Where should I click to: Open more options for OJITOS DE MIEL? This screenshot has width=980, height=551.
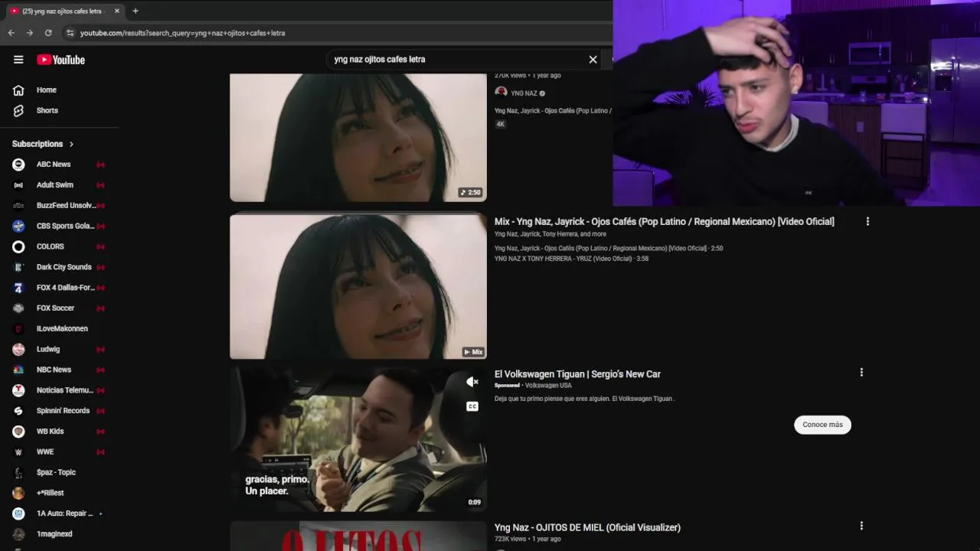(x=861, y=526)
